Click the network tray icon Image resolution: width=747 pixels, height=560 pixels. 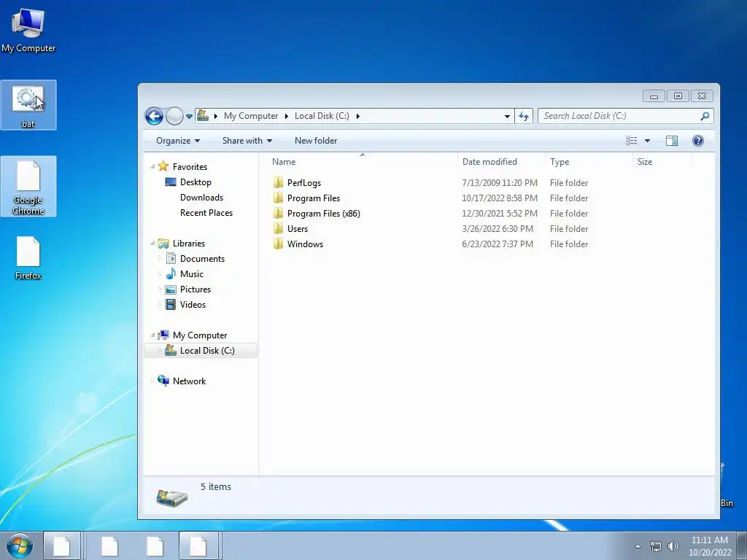tap(656, 546)
